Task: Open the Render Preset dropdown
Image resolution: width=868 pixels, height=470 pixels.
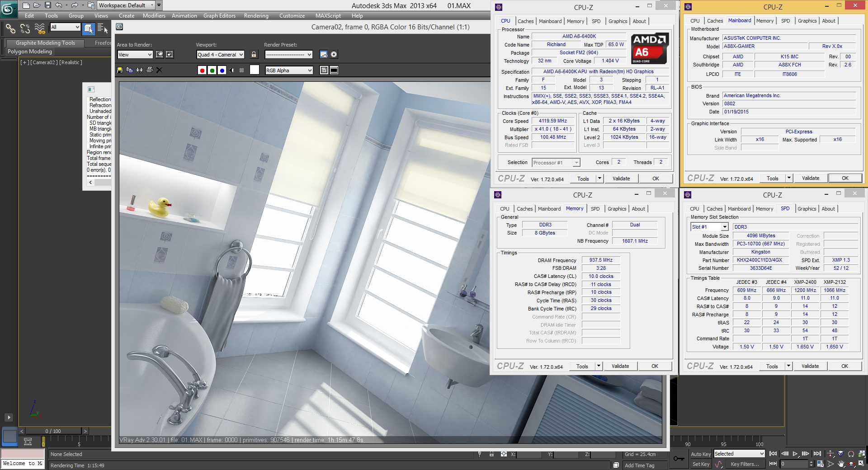Action: coord(288,55)
